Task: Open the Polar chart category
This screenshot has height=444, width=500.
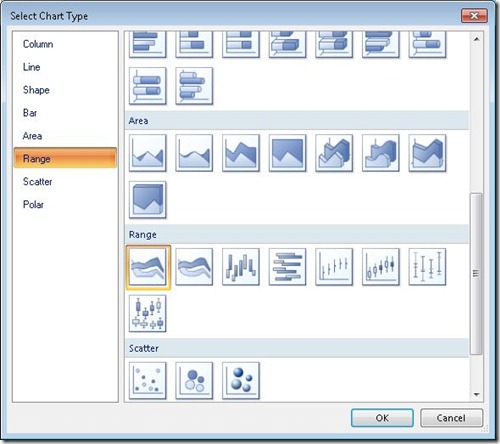Action: 65,205
